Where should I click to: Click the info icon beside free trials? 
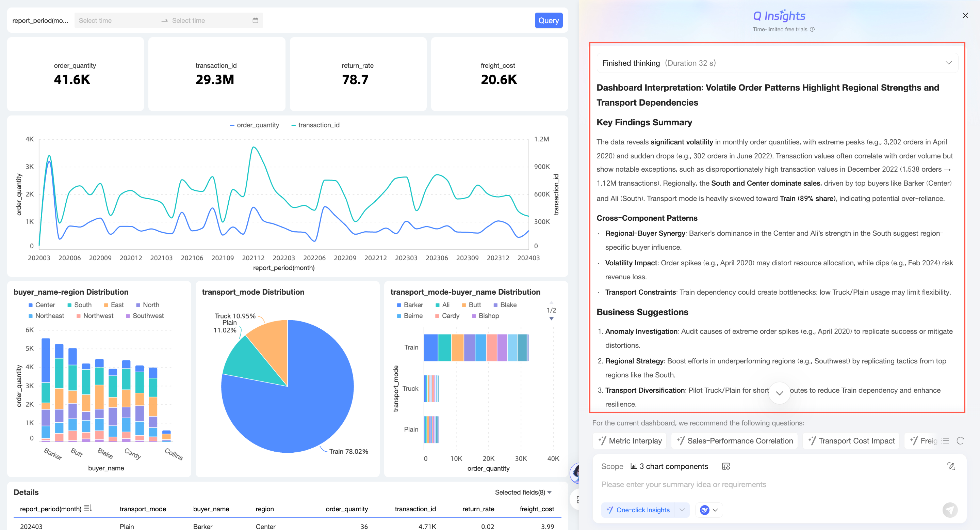pos(812,29)
